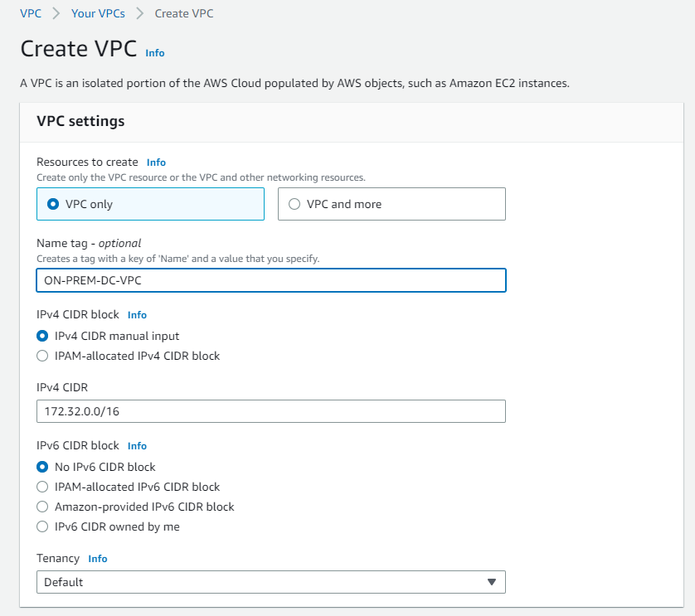Open the Tenancy dropdown
Image resolution: width=695 pixels, height=616 pixels.
(x=270, y=582)
